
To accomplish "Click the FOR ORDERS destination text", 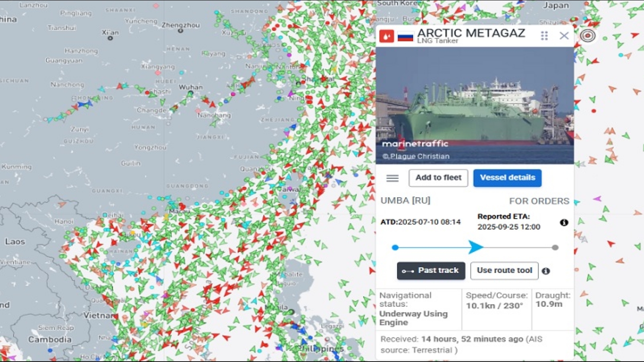I will [539, 201].
